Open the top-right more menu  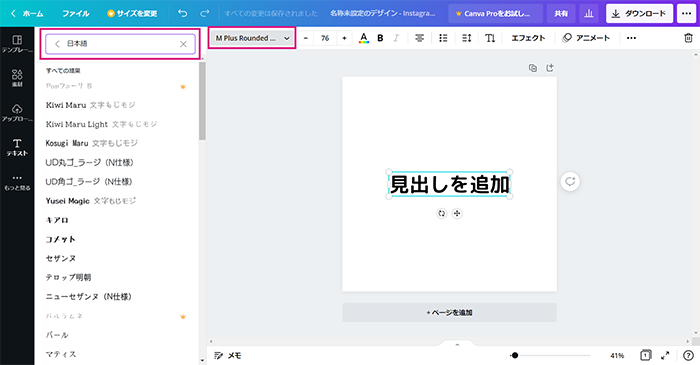tap(687, 13)
